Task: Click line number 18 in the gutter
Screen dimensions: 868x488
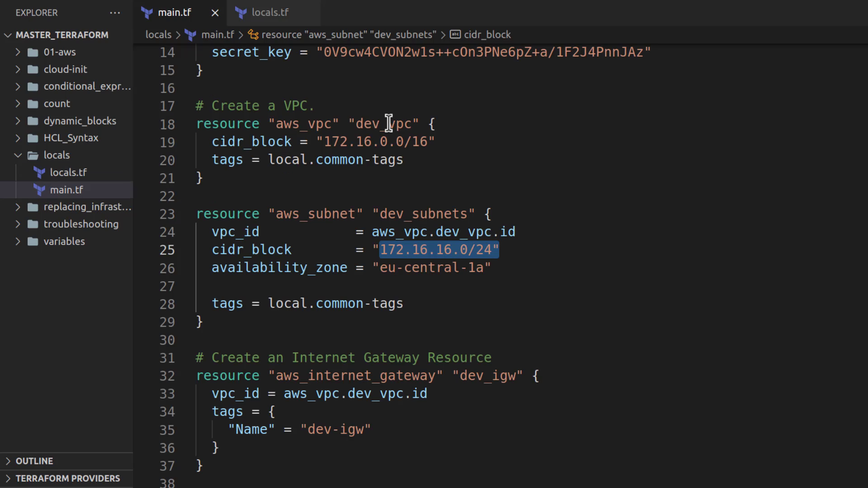Action: coord(167,124)
